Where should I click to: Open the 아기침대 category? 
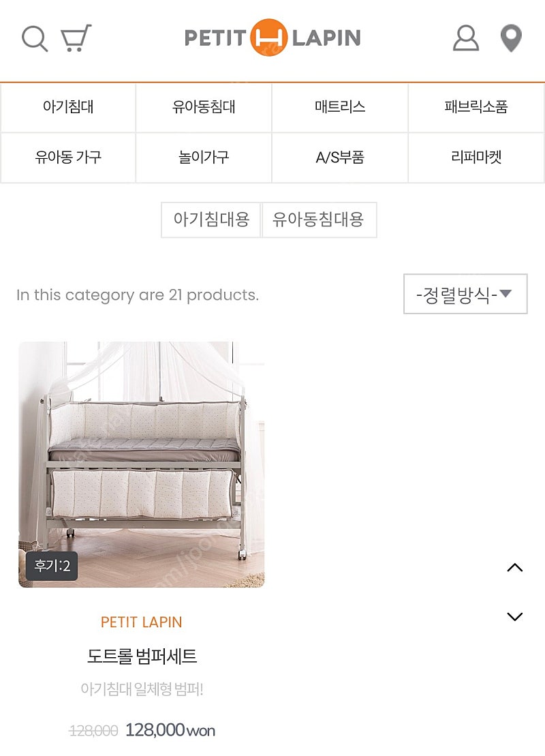click(68, 107)
